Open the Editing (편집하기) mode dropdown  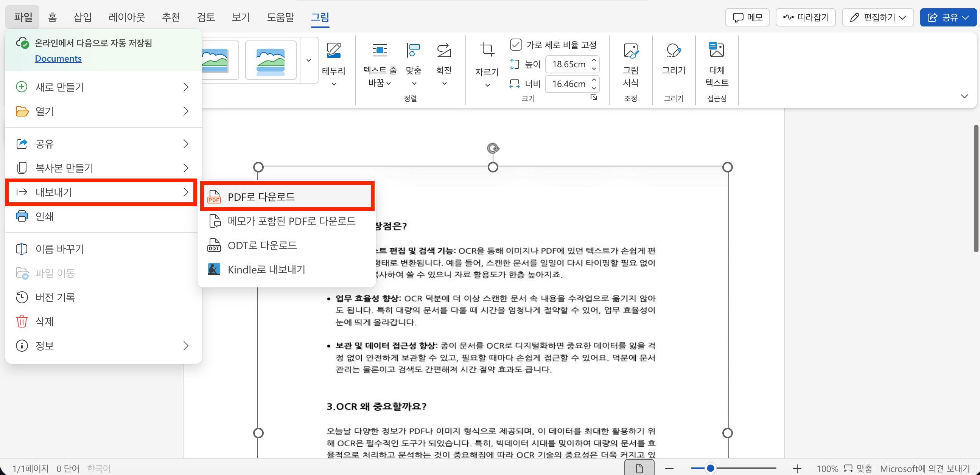pyautogui.click(x=878, y=17)
